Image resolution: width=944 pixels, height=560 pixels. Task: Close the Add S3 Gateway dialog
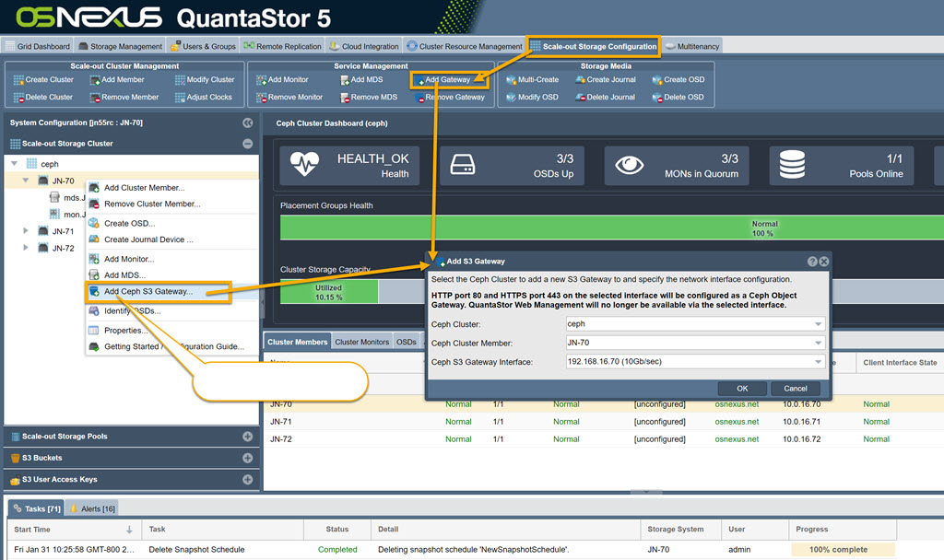[x=823, y=262]
